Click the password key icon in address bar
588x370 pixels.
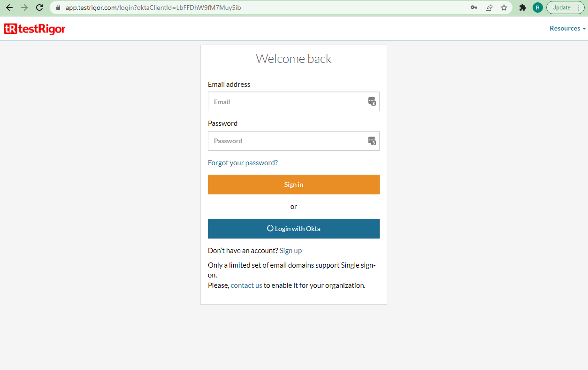point(474,8)
